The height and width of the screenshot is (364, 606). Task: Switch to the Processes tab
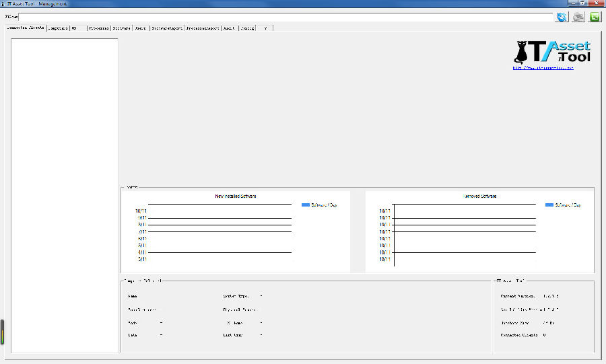coord(99,28)
